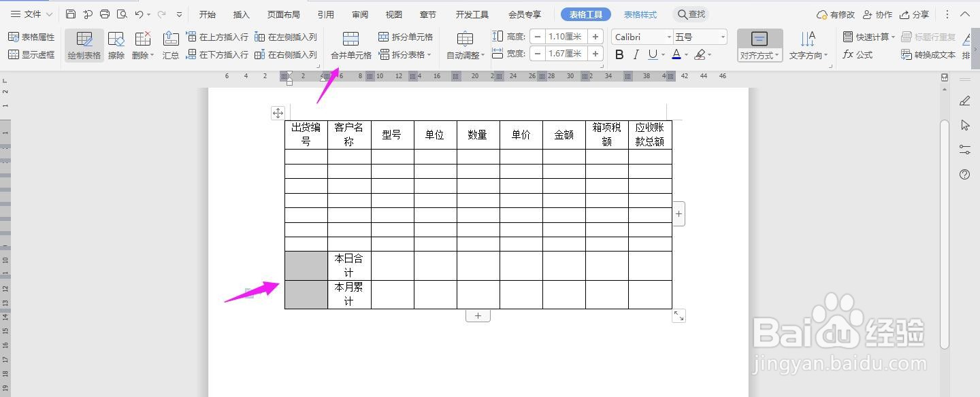Open the 插入 ribbon tab
The width and height of the screenshot is (980, 397).
point(241,14)
